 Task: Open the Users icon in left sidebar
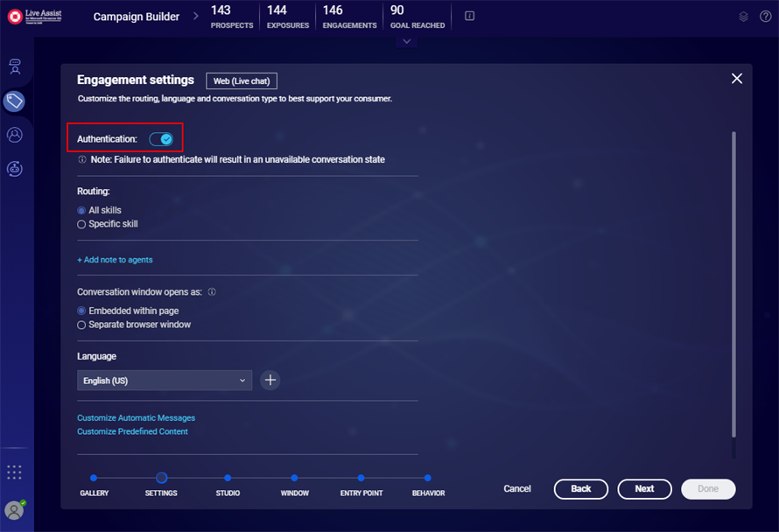(15, 135)
